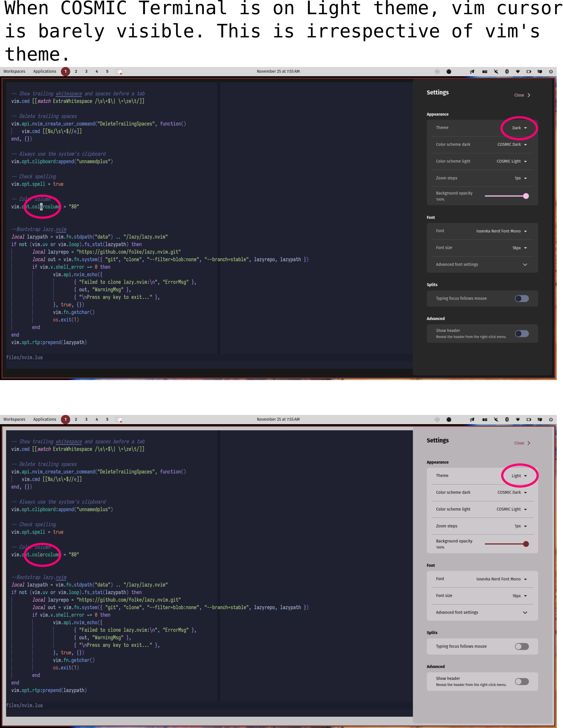Viewport: 563px width, 728px height.
Task: Open notifications icon in lower screenshot's top panel
Action: point(540,419)
